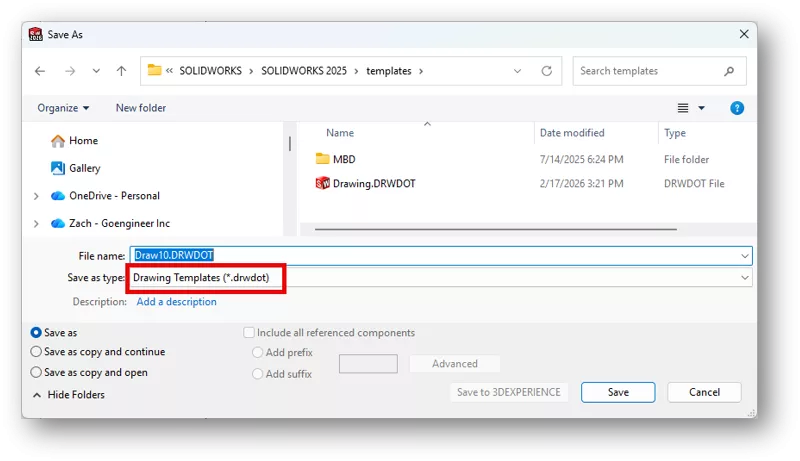800x461 pixels.
Task: Click DRWDOT File type cell
Action: [x=694, y=184]
